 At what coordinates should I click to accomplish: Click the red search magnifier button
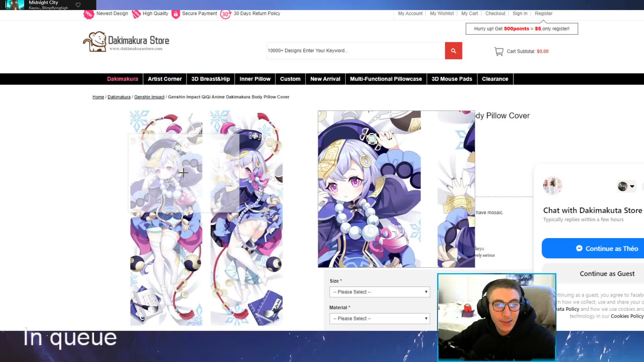pyautogui.click(x=453, y=51)
